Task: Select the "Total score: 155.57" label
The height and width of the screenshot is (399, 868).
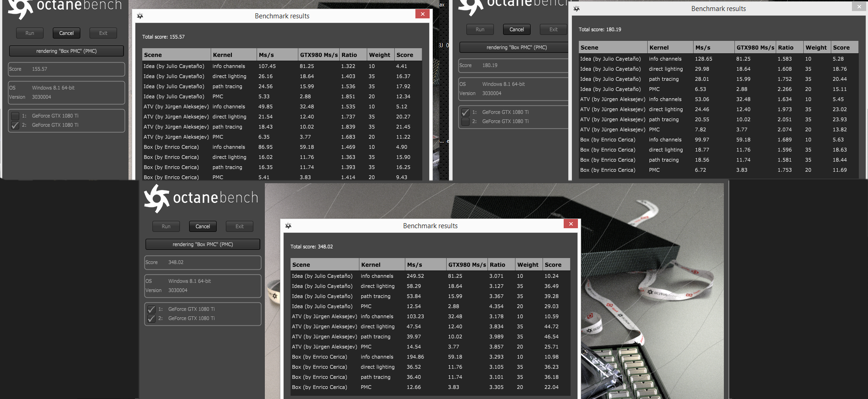Action: 163,37
